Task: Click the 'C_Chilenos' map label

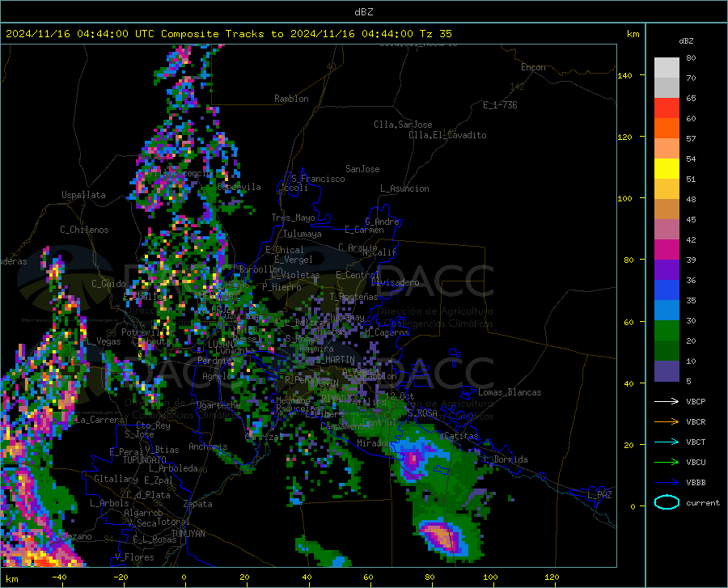Action: click(x=84, y=230)
